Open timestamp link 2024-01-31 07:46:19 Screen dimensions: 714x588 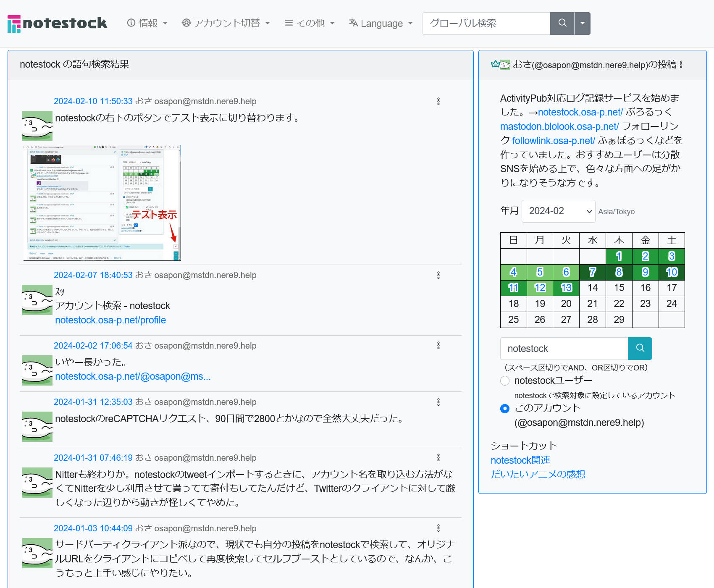point(93,458)
